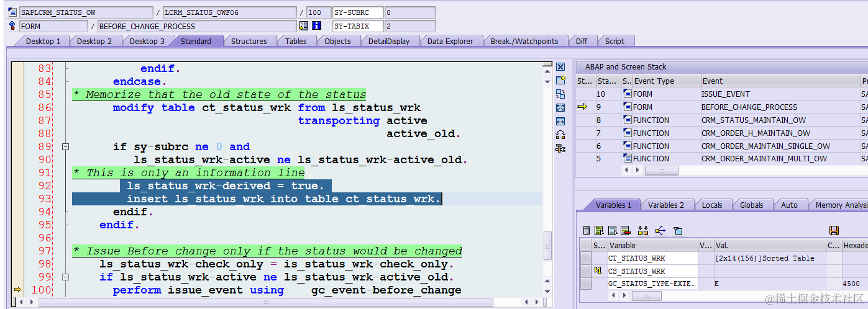Click the SY-SUBRC field in header
Viewport: 868px width, 309px height.
click(359, 12)
